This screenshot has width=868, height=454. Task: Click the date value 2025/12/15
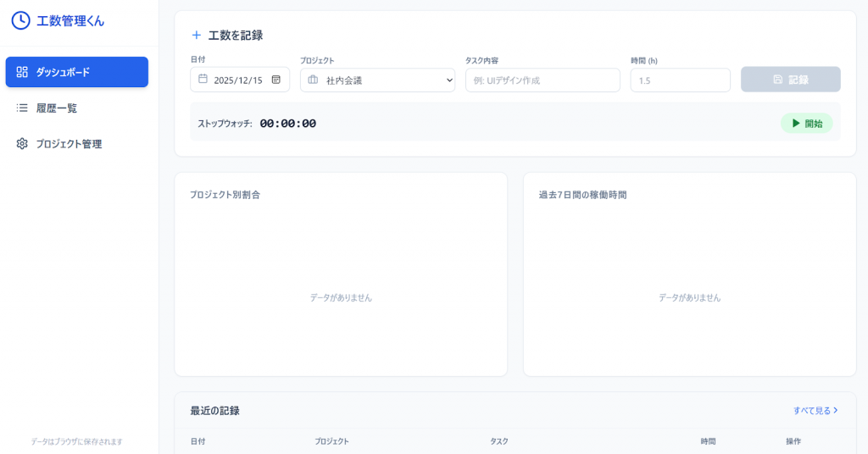point(238,80)
